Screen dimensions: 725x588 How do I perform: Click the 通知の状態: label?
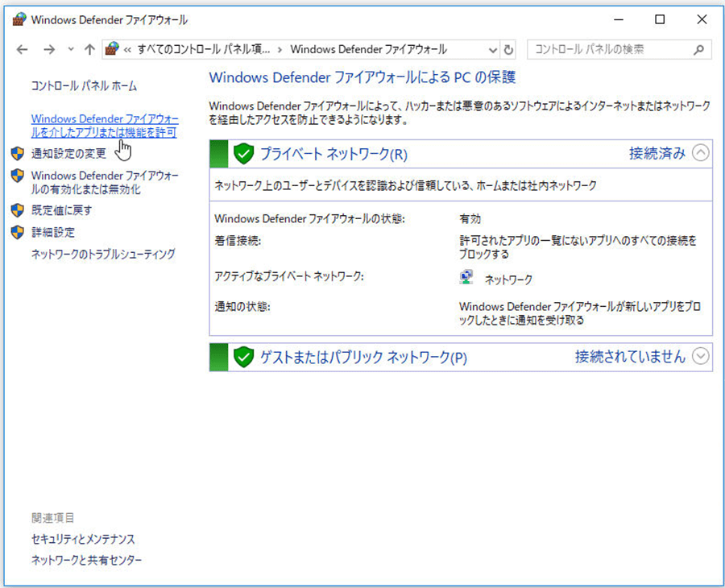pos(242,306)
